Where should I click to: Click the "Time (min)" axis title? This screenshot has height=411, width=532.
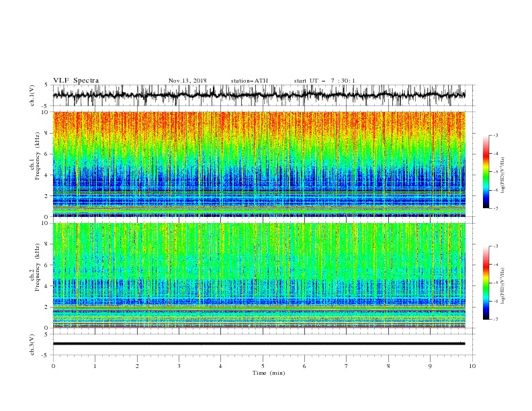(x=269, y=373)
